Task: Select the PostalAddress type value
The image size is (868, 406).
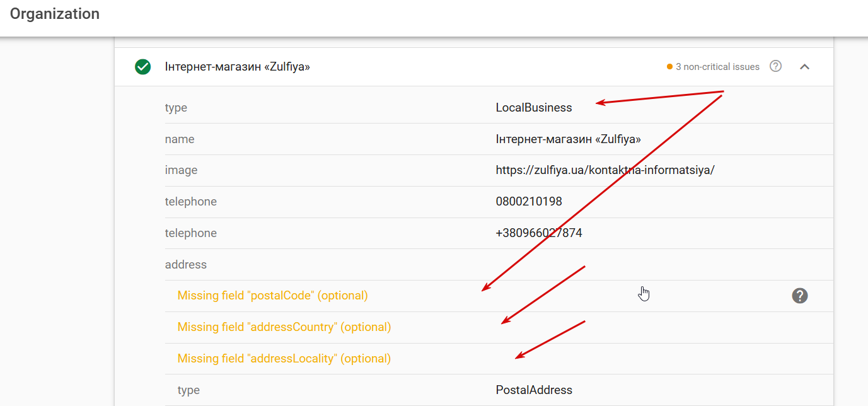Action: click(534, 390)
